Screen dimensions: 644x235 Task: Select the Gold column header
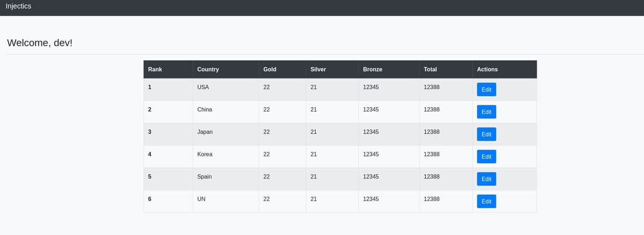[270, 69]
